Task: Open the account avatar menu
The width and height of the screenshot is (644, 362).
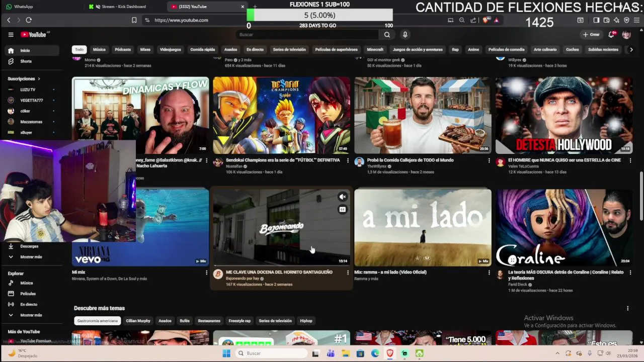Action: pyautogui.click(x=626, y=35)
